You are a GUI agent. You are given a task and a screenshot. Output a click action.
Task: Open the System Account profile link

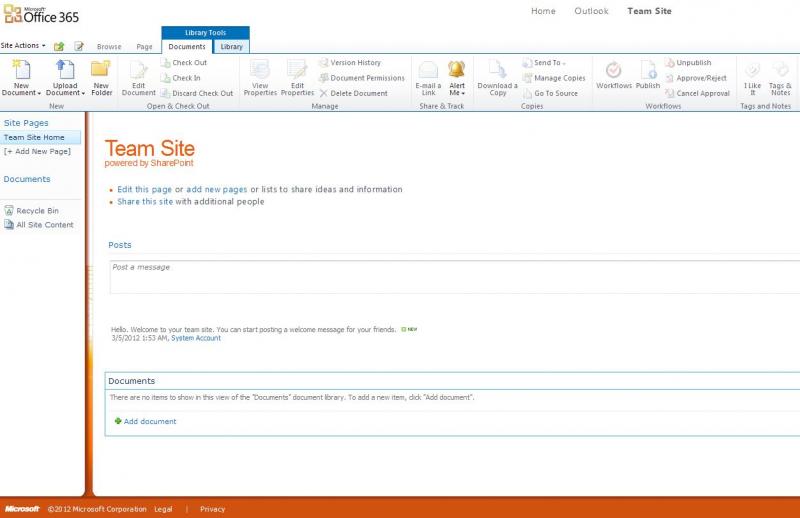coord(196,338)
